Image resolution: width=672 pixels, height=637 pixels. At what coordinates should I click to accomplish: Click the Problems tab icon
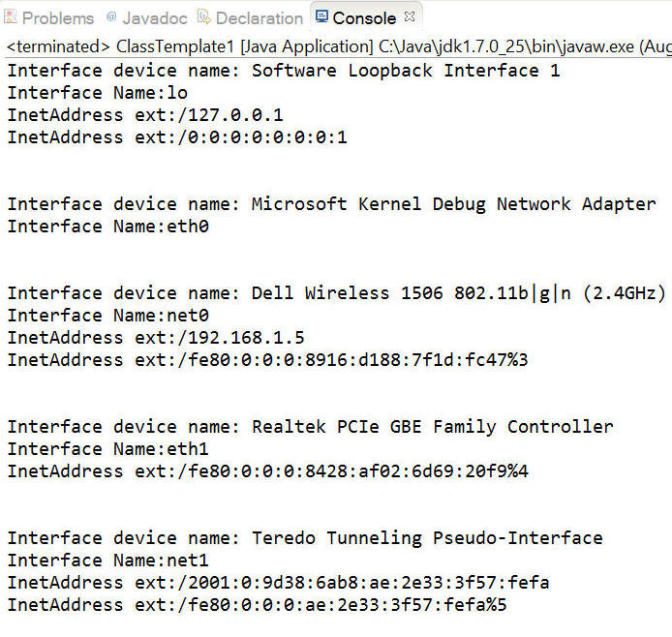(11, 16)
